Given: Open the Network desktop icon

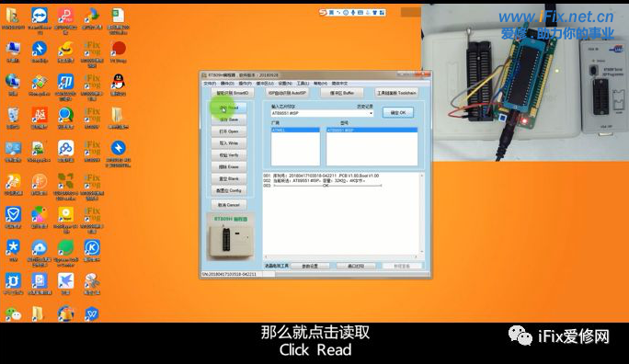Looking at the screenshot, I should (13, 85).
